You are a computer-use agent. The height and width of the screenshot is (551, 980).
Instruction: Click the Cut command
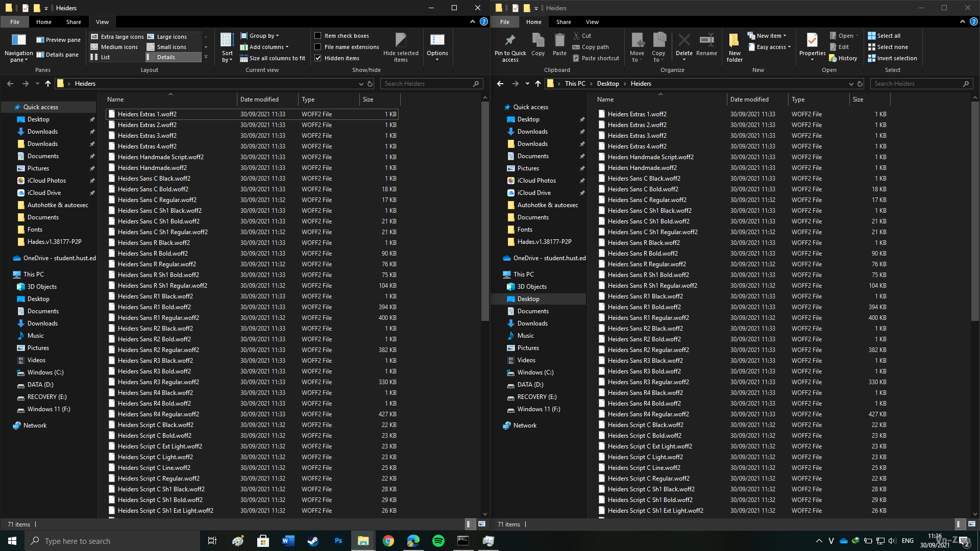tap(582, 36)
